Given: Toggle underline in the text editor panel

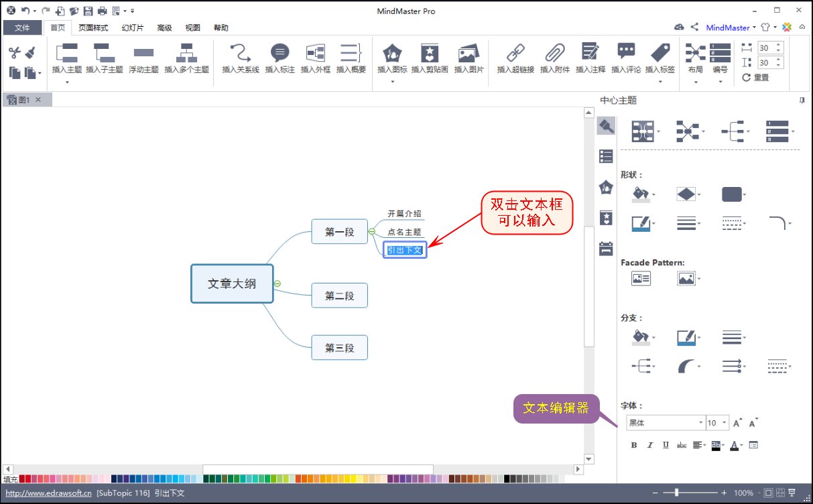Looking at the screenshot, I should [665, 444].
